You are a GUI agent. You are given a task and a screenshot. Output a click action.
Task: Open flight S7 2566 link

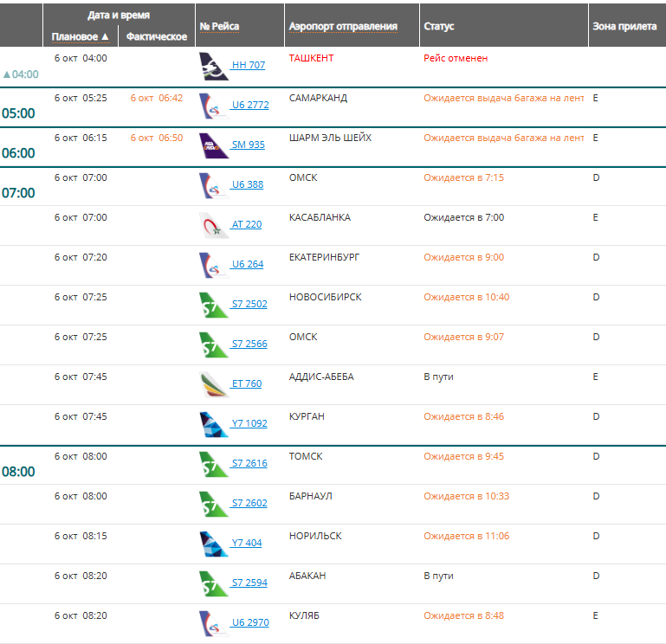(x=249, y=344)
